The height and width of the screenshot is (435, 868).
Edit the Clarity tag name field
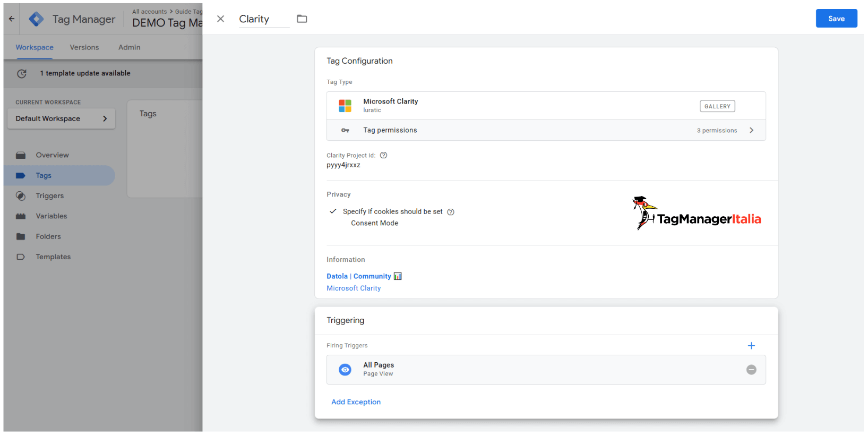coord(263,19)
